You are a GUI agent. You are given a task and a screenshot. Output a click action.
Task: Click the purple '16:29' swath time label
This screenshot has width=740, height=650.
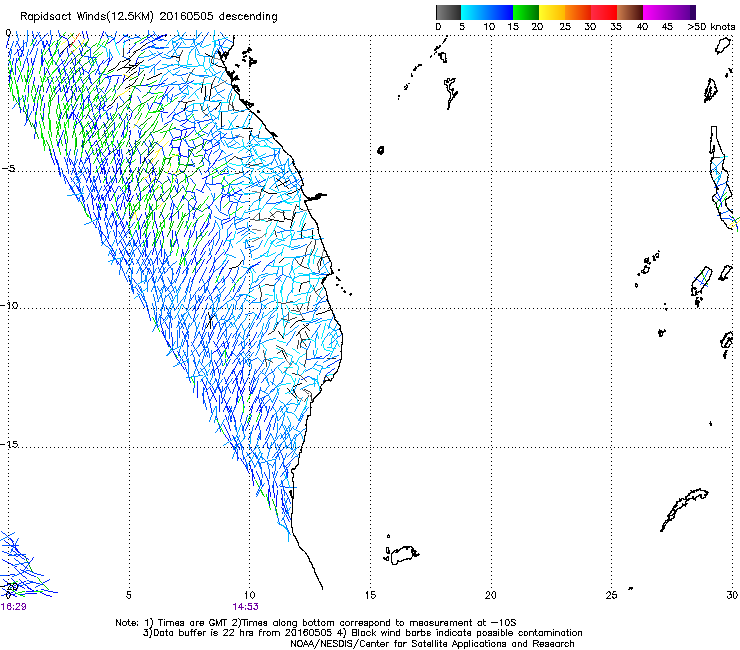[x=13, y=606]
